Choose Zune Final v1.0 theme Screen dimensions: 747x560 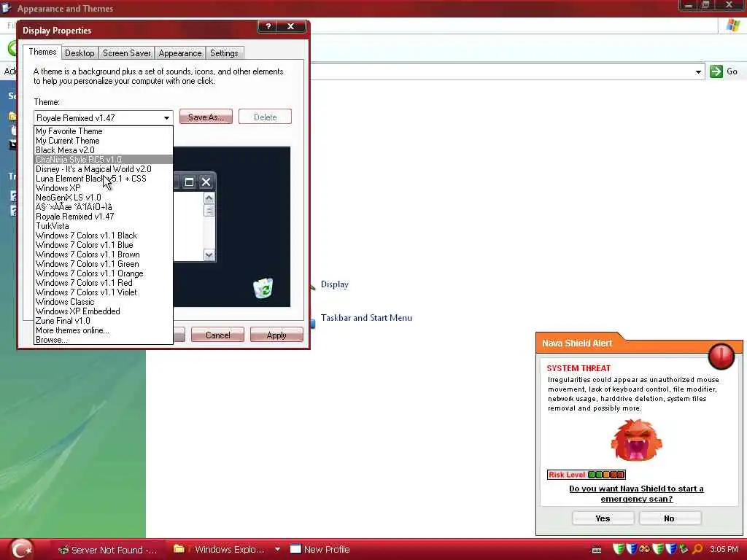pyautogui.click(x=104, y=321)
